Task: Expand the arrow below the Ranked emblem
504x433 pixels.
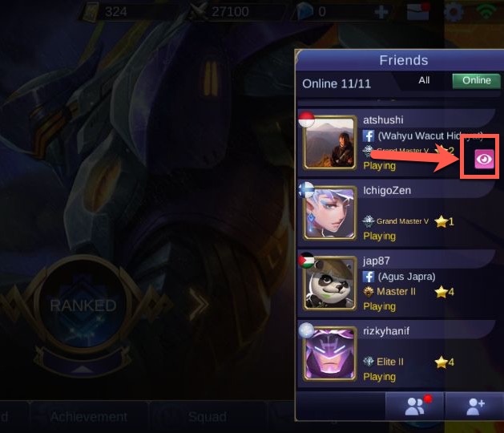Action: pos(83,369)
